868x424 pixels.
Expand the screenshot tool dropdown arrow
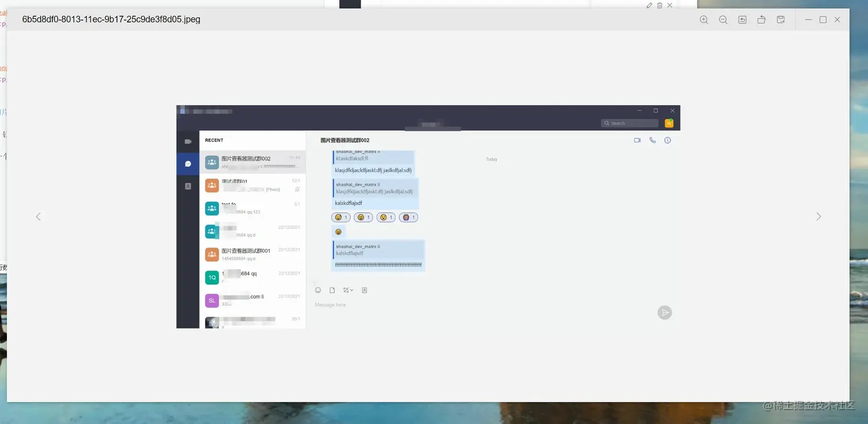coord(352,290)
